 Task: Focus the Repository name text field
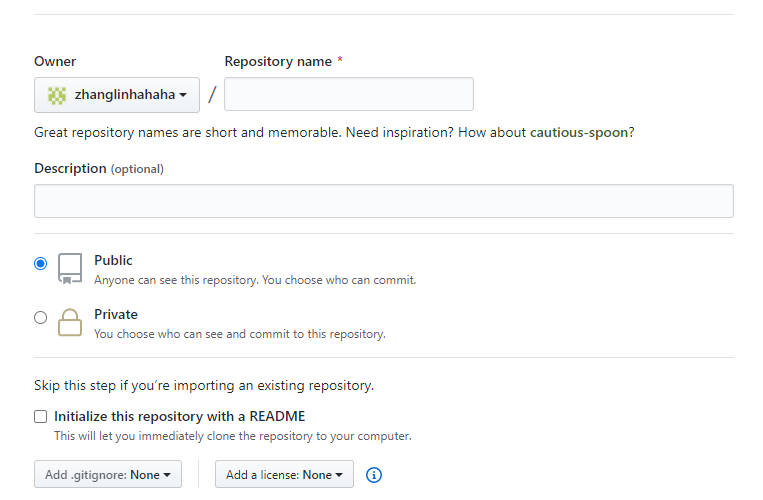349,95
